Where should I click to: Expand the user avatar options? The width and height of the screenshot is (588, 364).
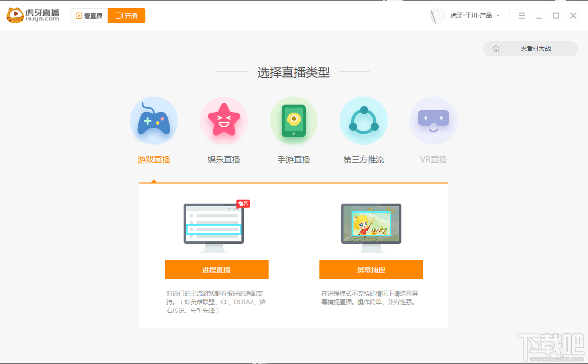[437, 16]
